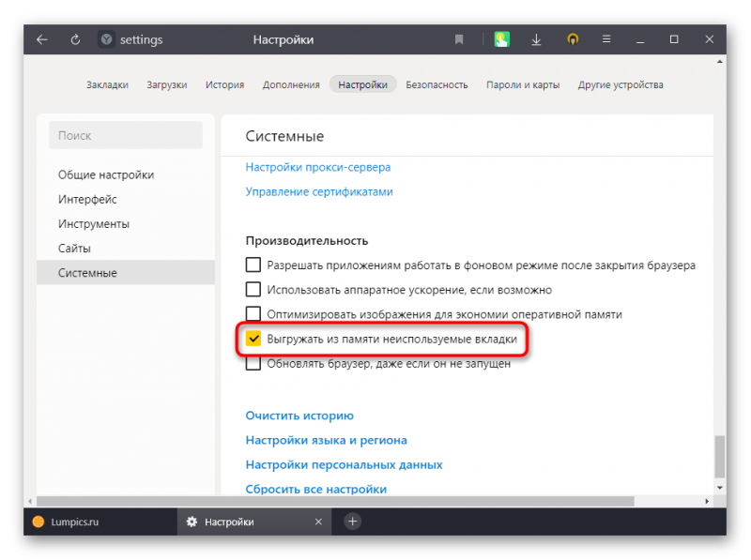Enable Использовать аппаратное ускорение checkbox
The height and width of the screenshot is (560, 751).
[253, 290]
